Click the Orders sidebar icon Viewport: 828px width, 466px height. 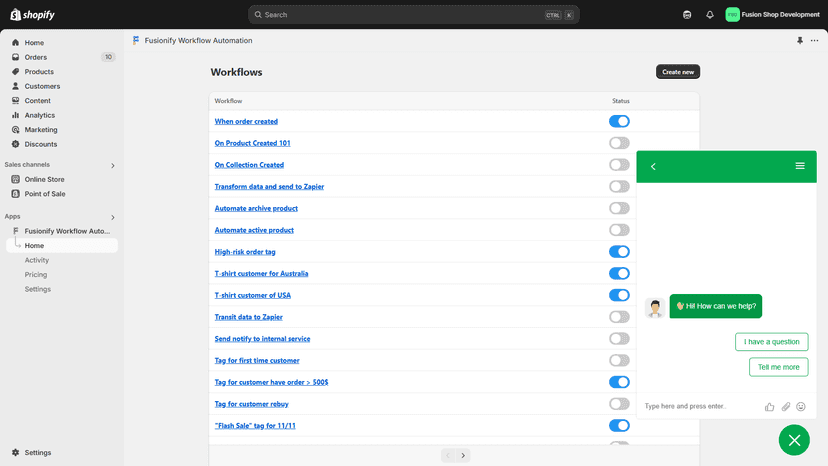(15, 57)
